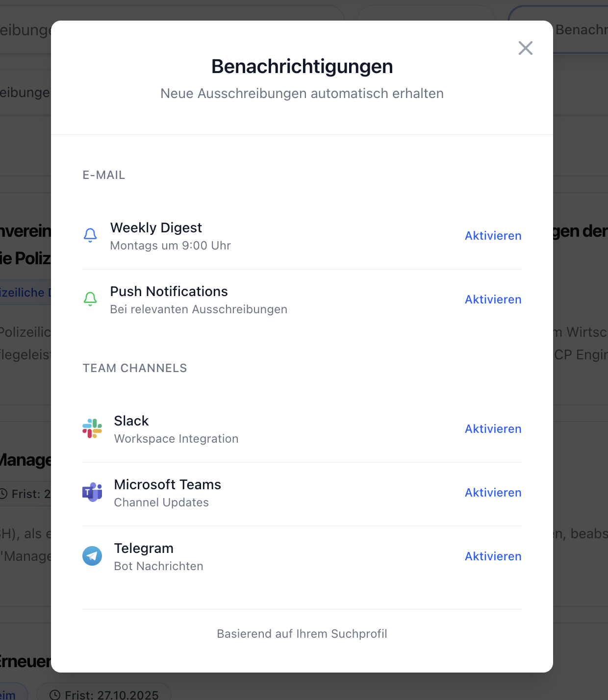608x700 pixels.
Task: Activate the Slack workspace integration
Action: click(493, 429)
